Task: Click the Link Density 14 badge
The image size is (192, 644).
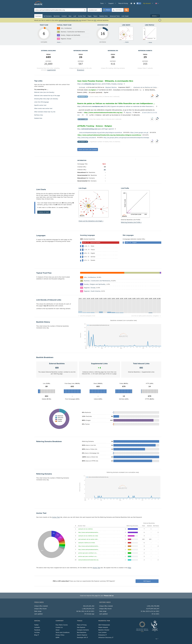Action: [x=83, y=119]
